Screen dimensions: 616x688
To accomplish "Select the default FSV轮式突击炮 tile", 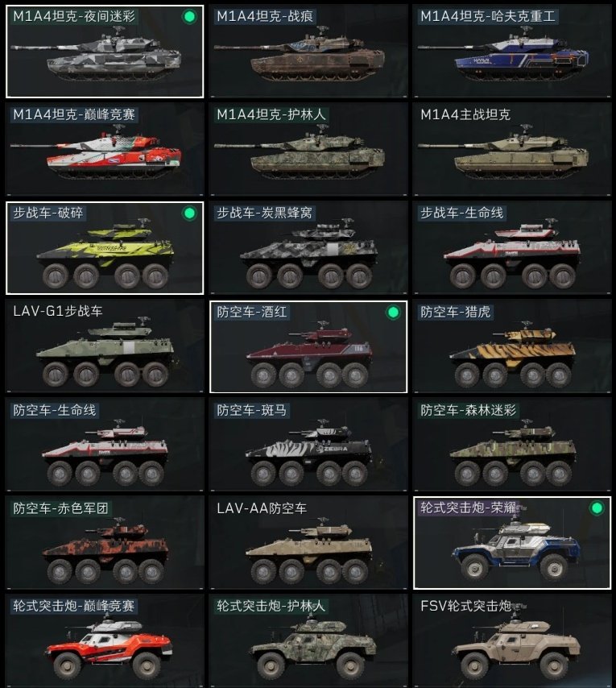I will coord(511,641).
